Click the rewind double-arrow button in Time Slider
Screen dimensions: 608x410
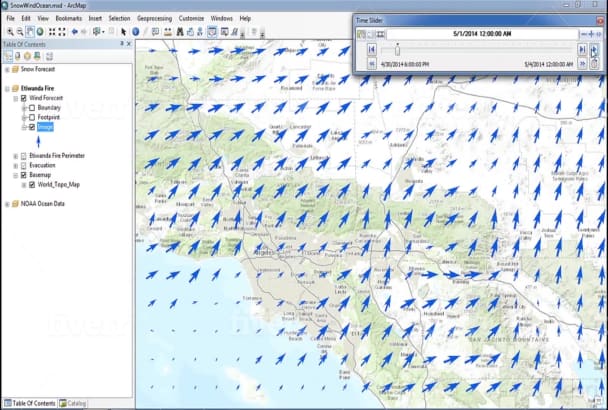click(x=371, y=64)
